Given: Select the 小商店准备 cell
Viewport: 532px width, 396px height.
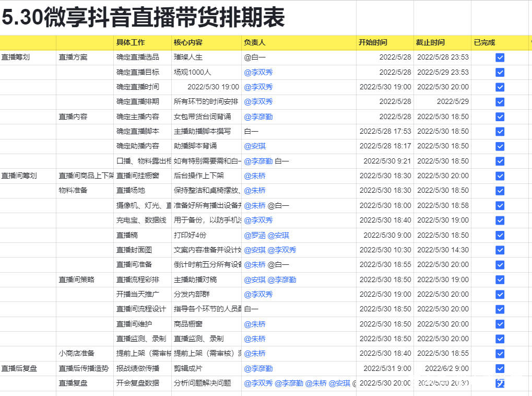Looking at the screenshot, I should (85, 354).
